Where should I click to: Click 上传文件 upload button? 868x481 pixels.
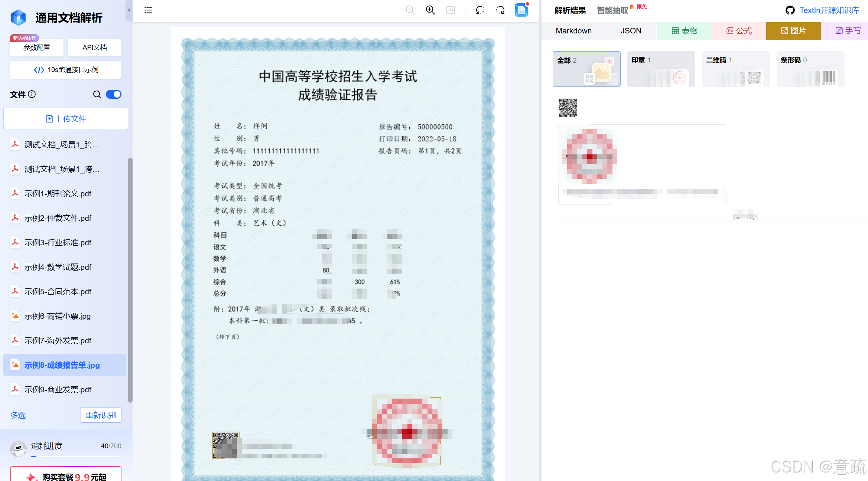pos(66,119)
